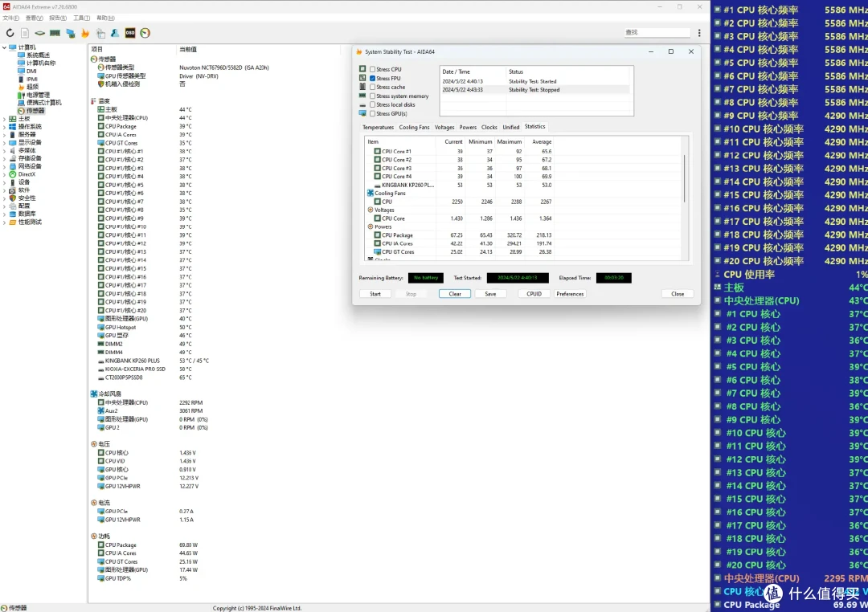Switch to the Powers tab
Image resolution: width=868 pixels, height=612 pixels.
click(468, 127)
